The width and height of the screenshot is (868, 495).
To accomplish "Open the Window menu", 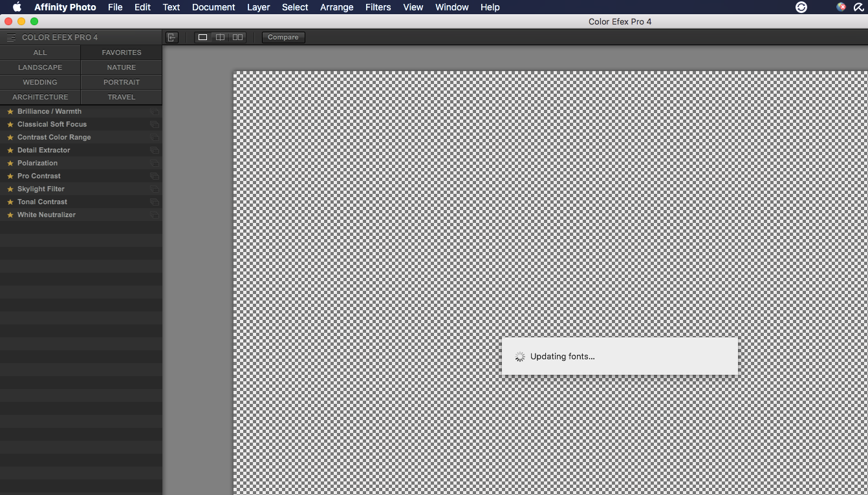I will [x=452, y=7].
